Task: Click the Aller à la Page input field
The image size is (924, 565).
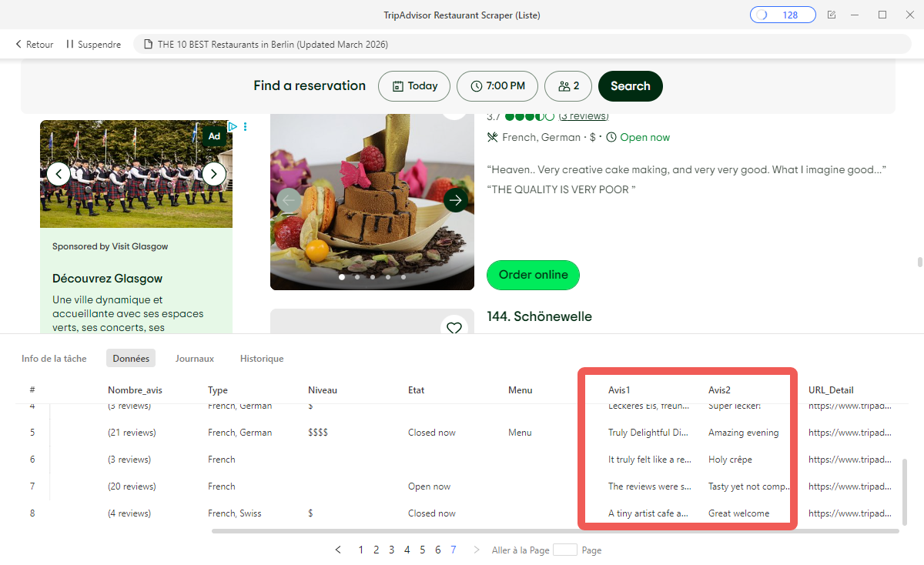Action: point(565,550)
